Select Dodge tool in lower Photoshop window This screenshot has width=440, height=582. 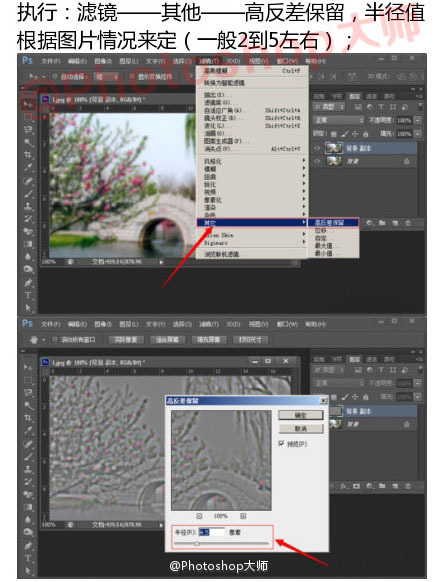[x=28, y=532]
